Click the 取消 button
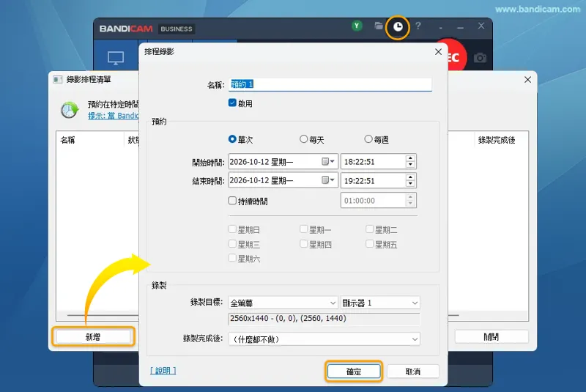Viewport: 586px width, 392px height. click(413, 371)
